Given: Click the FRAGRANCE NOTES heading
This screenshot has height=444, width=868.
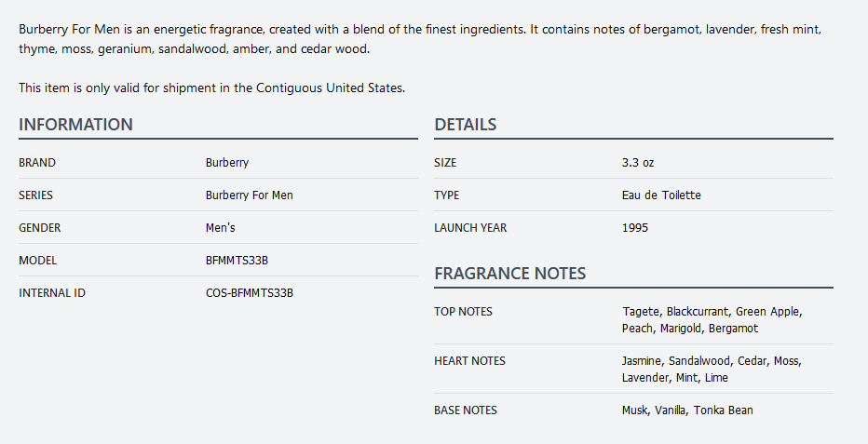Looking at the screenshot, I should (509, 274).
